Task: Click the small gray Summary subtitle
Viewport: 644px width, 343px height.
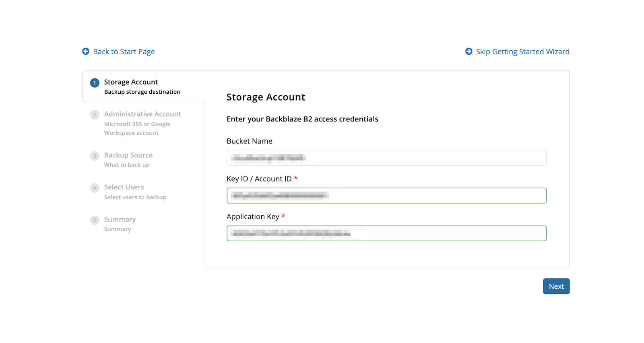Action: 118,229
